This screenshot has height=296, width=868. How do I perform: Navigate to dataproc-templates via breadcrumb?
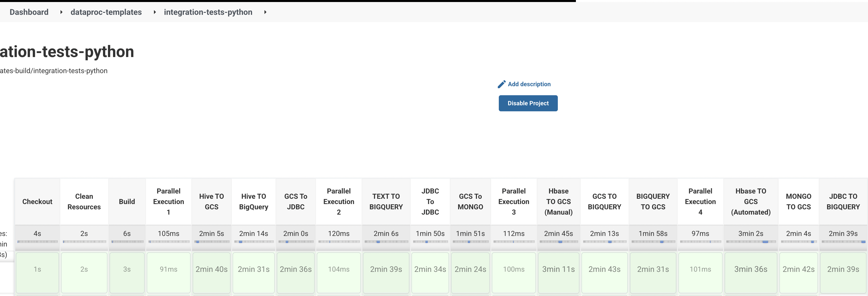point(106,12)
